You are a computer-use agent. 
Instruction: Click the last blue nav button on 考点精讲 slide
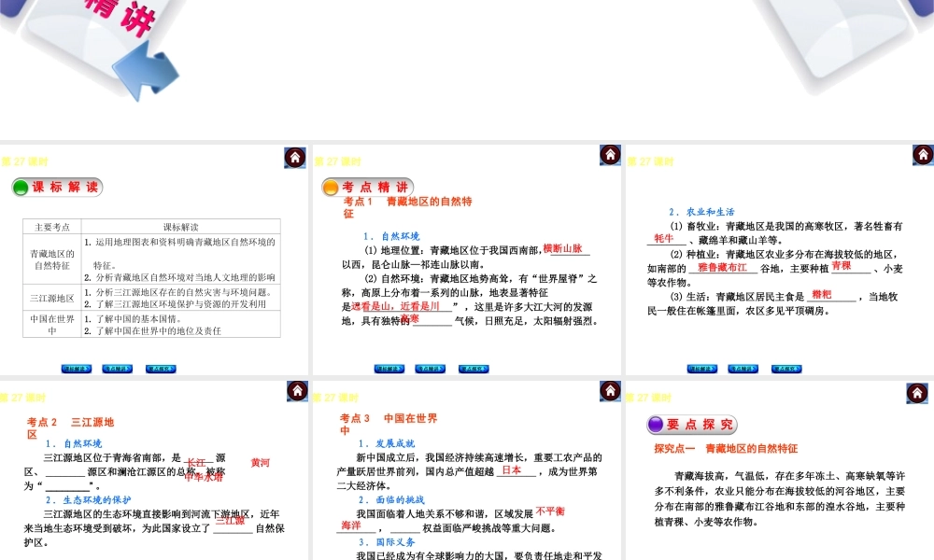[x=474, y=369]
